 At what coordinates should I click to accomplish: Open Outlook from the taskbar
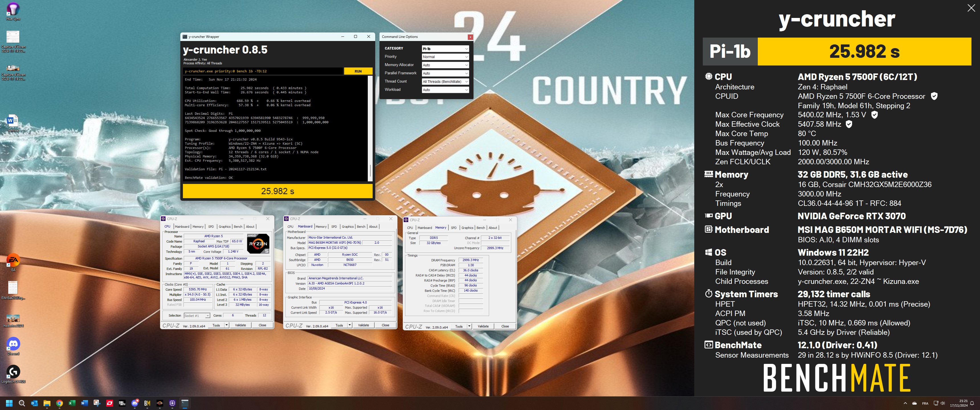pyautogui.click(x=34, y=403)
